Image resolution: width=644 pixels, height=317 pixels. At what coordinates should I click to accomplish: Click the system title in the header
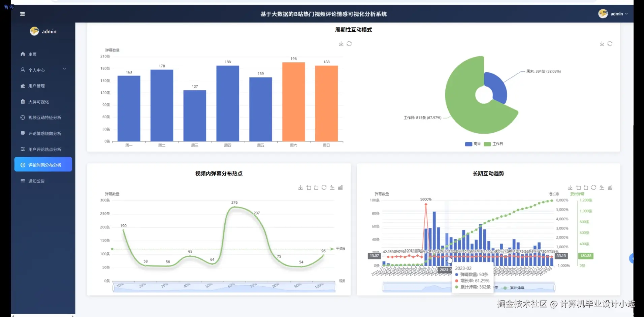[323, 14]
